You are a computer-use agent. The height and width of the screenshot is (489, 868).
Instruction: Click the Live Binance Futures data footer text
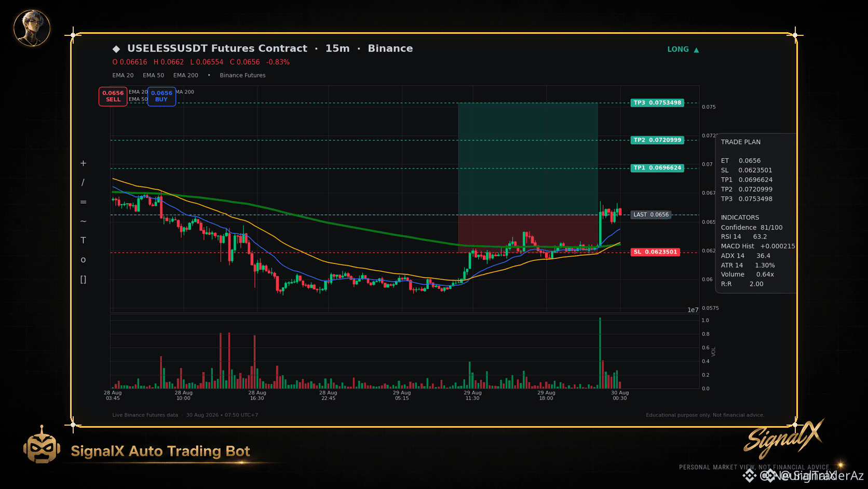(145, 415)
